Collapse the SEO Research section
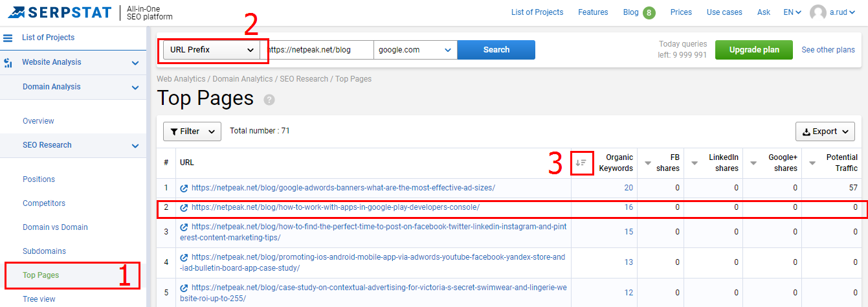 [135, 146]
